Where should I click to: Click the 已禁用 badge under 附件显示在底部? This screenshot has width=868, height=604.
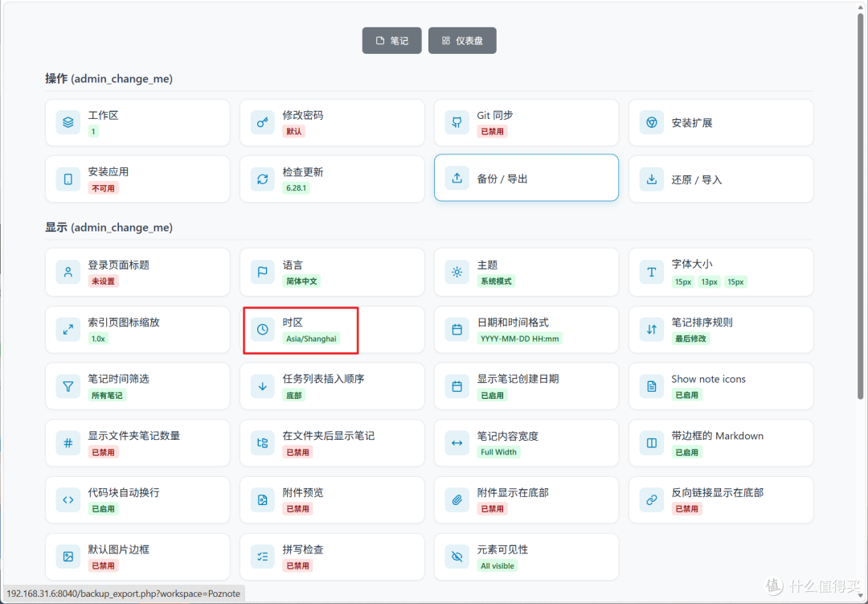pos(492,508)
